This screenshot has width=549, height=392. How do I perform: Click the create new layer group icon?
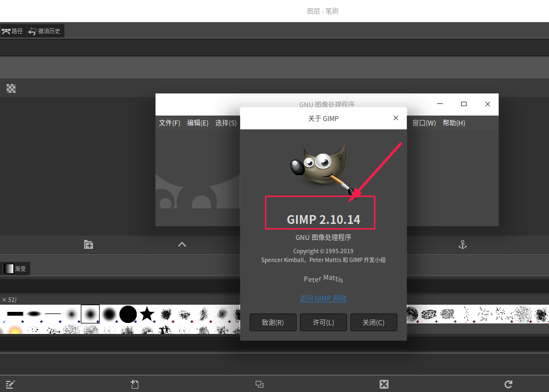point(89,244)
